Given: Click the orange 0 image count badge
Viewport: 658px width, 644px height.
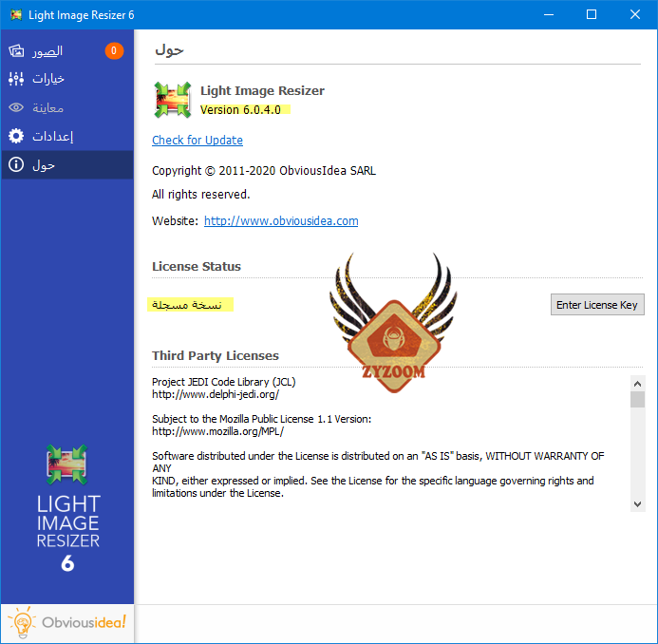Looking at the screenshot, I should coord(114,50).
